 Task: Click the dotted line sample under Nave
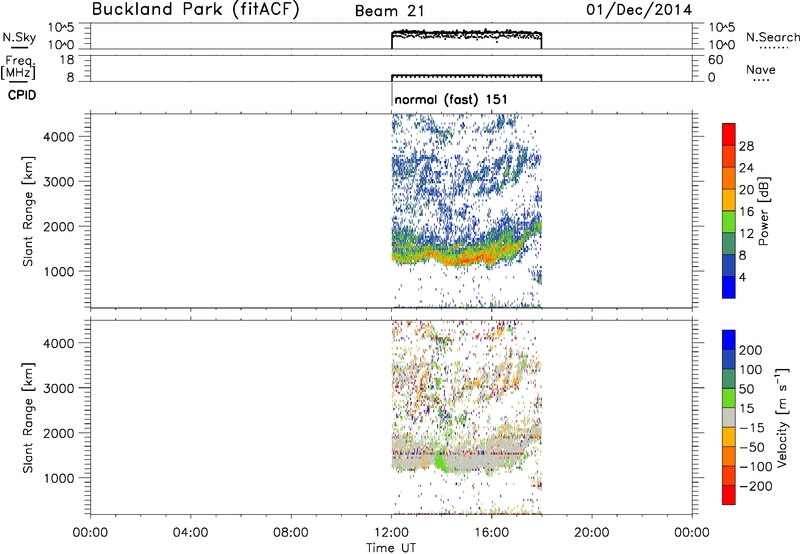point(761,80)
